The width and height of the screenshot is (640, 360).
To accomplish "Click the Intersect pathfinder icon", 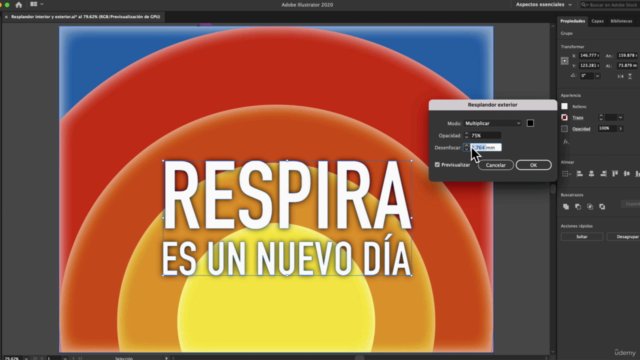I will [x=590, y=207].
